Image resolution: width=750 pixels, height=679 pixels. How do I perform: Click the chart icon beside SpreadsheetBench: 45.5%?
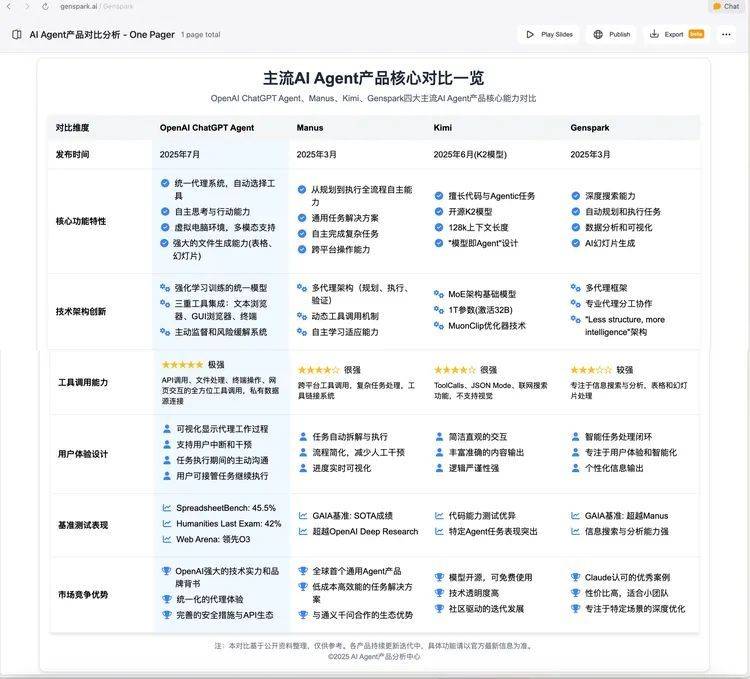pyautogui.click(x=166, y=508)
